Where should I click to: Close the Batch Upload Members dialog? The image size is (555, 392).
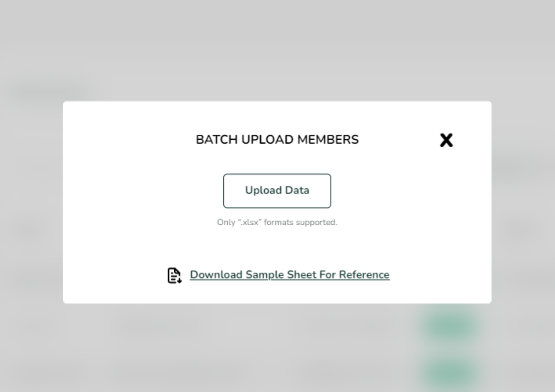446,140
